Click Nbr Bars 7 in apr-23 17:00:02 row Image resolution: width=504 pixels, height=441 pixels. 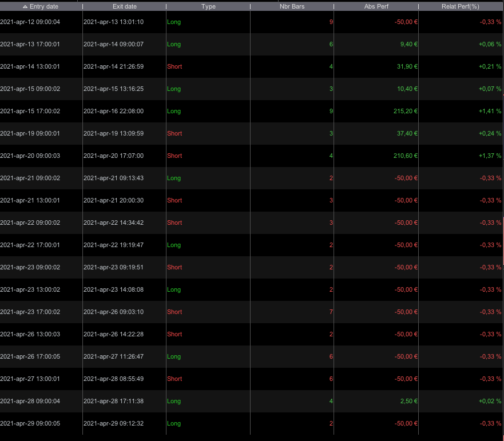coord(331,312)
